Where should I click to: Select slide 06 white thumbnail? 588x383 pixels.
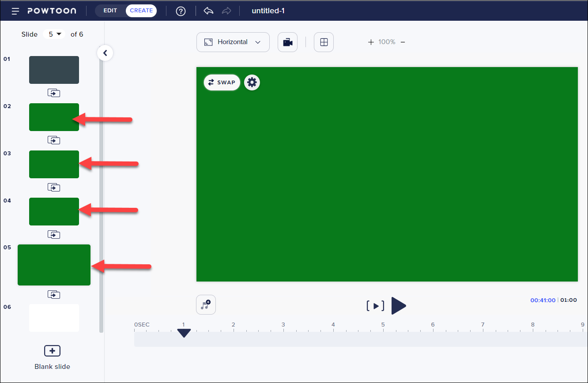(54, 318)
